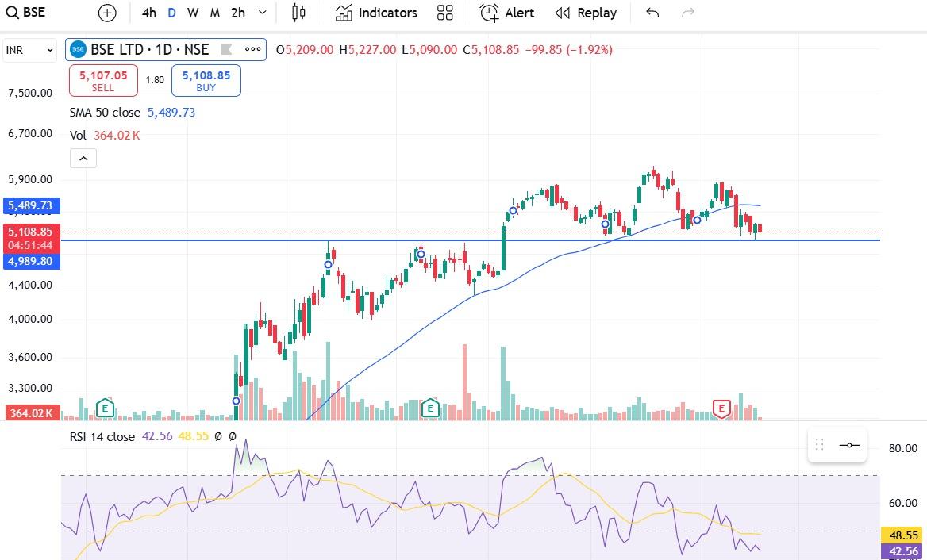Click the 5,107.05 SELL button
Screen dimensions: 927x560
[103, 81]
